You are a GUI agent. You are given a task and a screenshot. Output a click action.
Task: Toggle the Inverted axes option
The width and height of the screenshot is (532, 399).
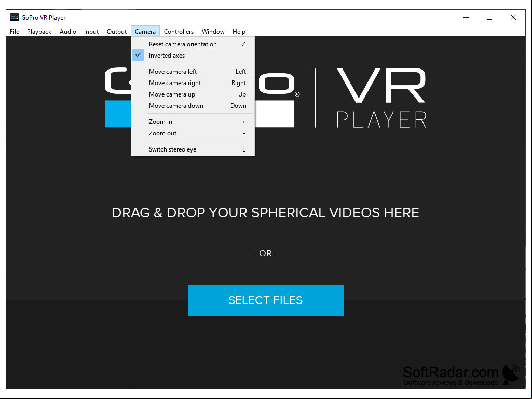pos(193,56)
